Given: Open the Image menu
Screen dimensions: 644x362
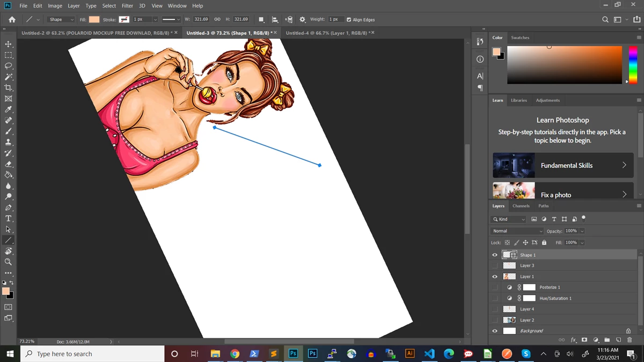Looking at the screenshot, I should point(55,6).
